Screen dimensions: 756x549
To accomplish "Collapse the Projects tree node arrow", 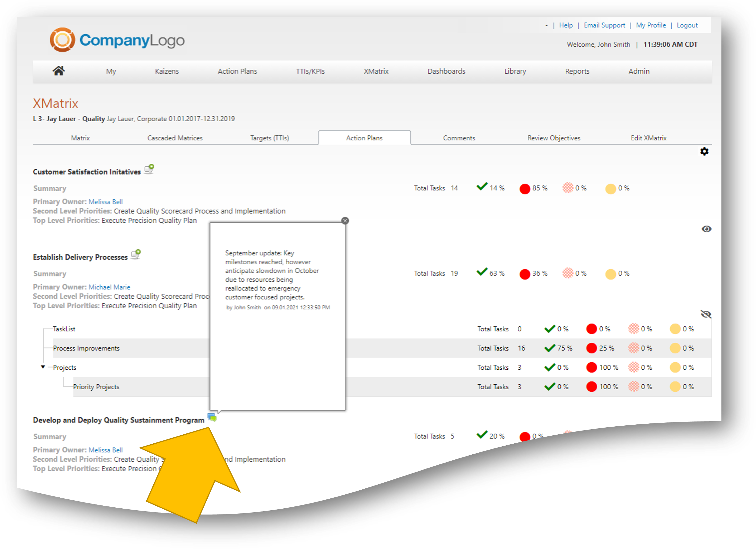I will point(43,367).
